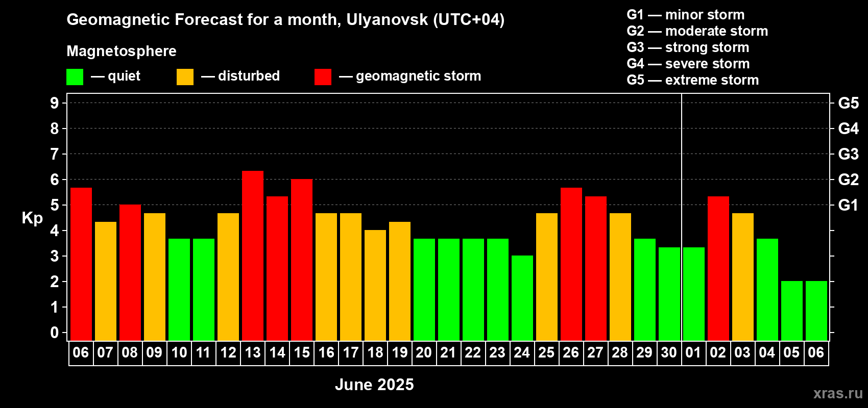Click the green bar above date 21
Viewport: 868px width, 408px height.
coord(449,290)
